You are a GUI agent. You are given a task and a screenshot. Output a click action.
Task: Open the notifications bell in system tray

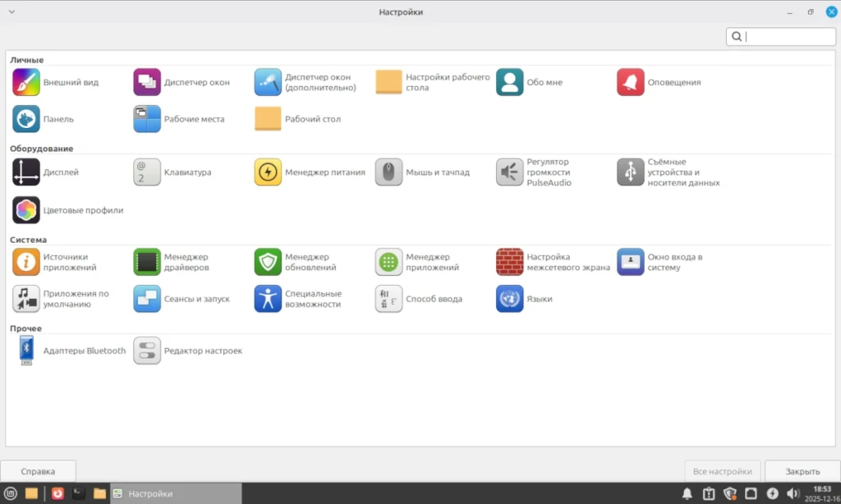coord(687,493)
